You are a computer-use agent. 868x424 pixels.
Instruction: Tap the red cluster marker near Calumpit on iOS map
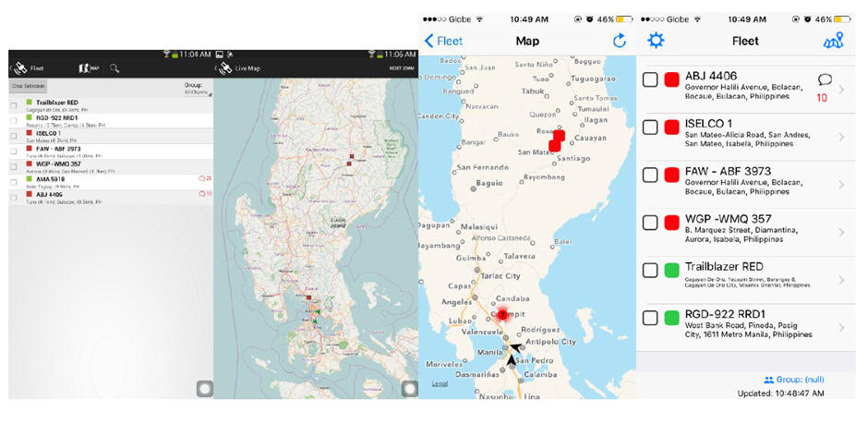pyautogui.click(x=502, y=314)
